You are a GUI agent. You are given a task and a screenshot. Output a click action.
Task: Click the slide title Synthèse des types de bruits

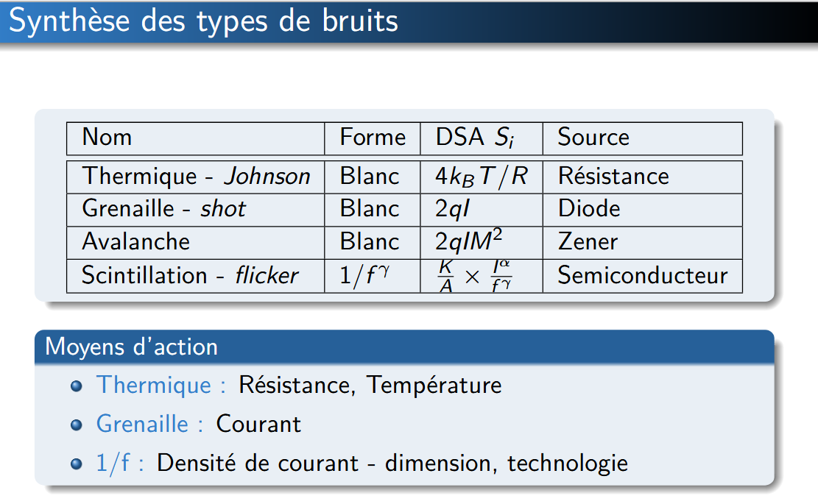click(203, 21)
